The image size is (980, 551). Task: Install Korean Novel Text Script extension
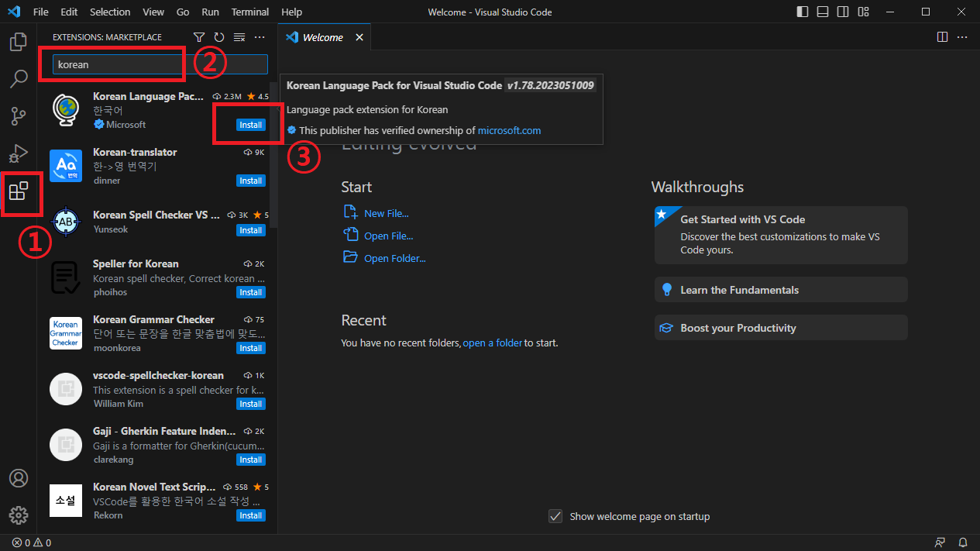251,515
